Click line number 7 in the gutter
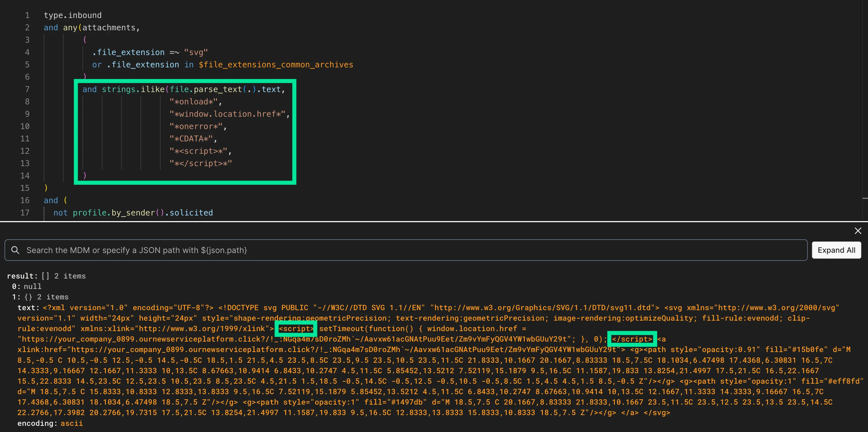This screenshot has height=432, width=868. pyautogui.click(x=27, y=89)
